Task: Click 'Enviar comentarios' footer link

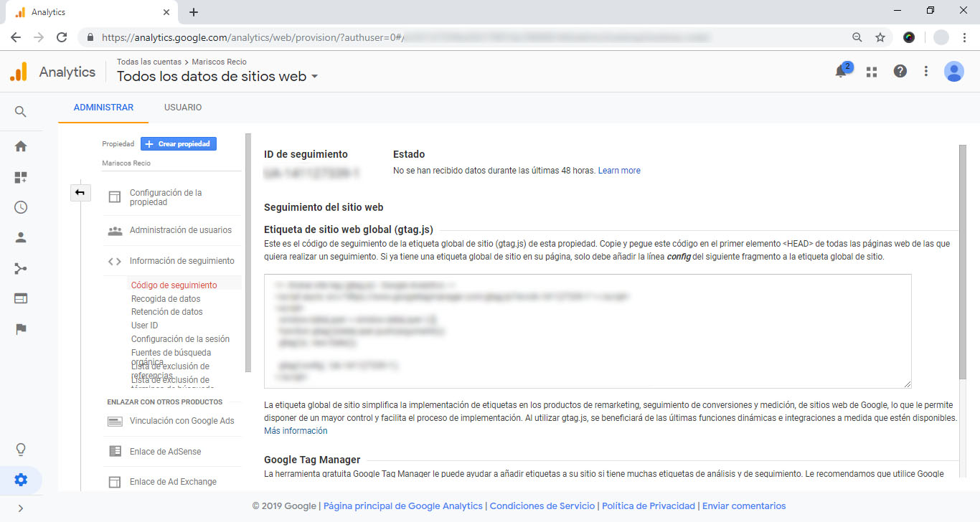Action: pos(744,506)
